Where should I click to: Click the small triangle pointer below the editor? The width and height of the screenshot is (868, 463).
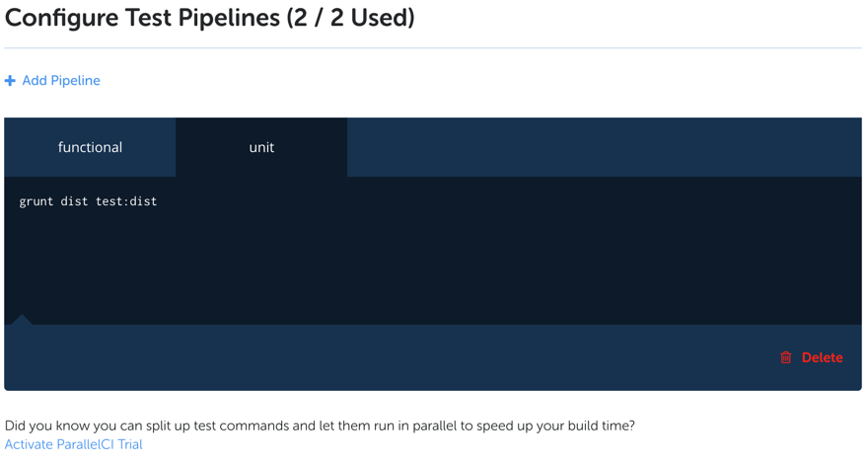22,319
